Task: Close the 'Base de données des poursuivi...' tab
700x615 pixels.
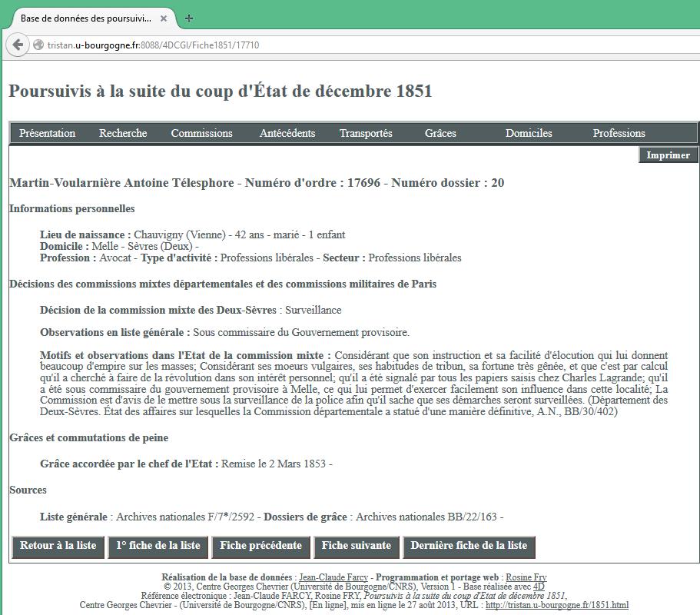Action: (x=164, y=18)
